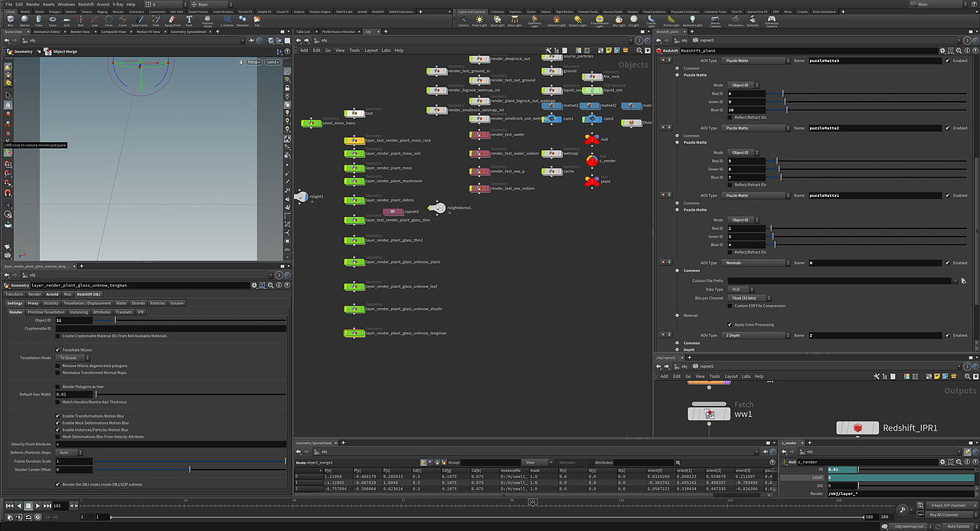
Task: Add a Point Light from the shelf
Action: (x=480, y=20)
